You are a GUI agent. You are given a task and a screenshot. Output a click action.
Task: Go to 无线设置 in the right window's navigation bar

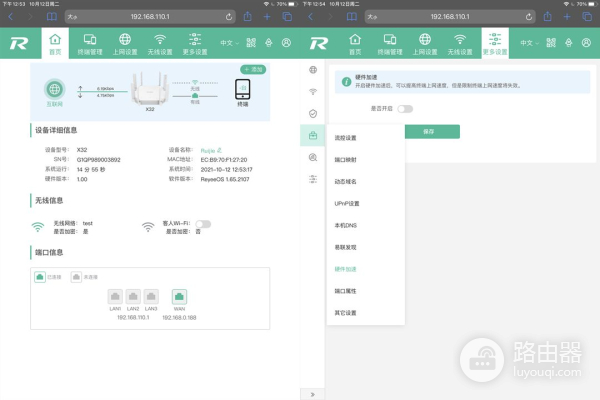pyautogui.click(x=460, y=44)
